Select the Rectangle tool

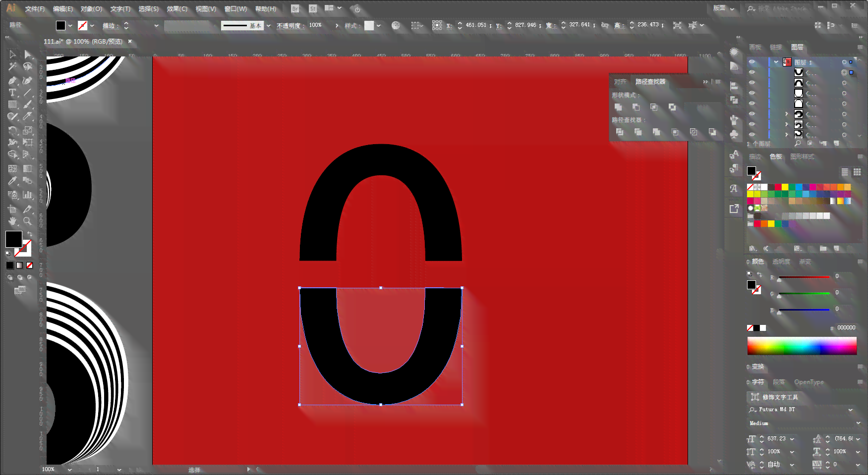click(12, 105)
